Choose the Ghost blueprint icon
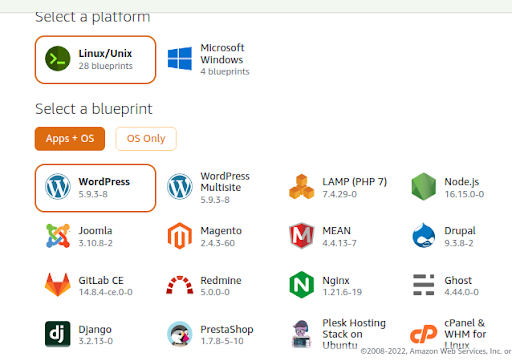 (x=424, y=285)
